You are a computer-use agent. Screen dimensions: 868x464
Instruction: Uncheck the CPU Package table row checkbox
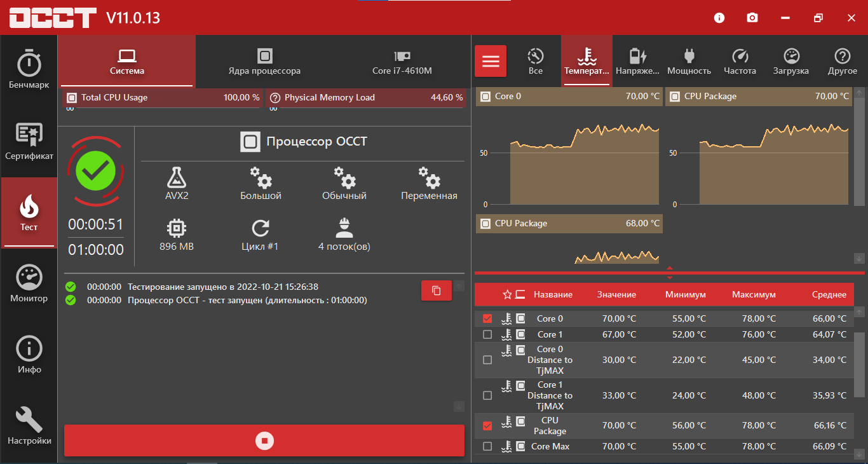[x=487, y=426]
